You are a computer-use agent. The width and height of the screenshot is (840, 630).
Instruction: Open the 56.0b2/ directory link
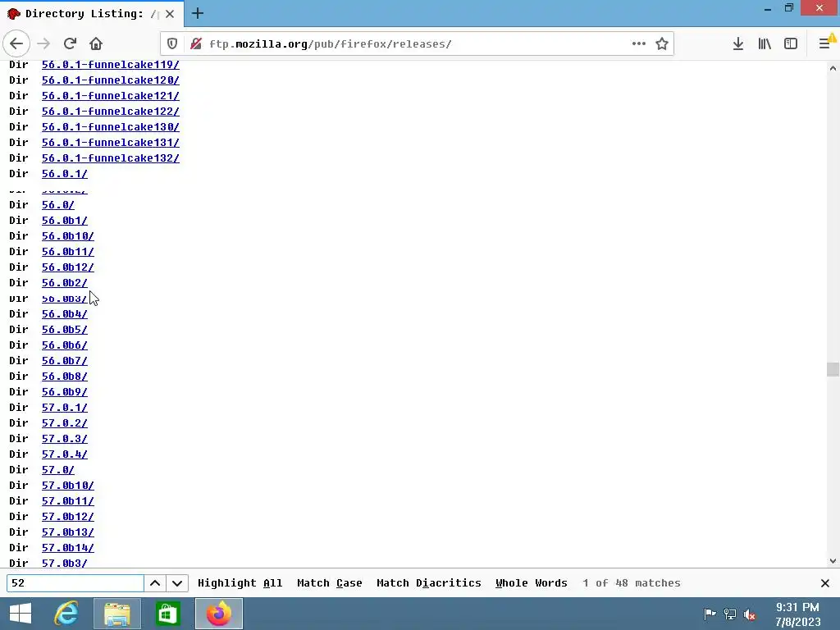(64, 282)
